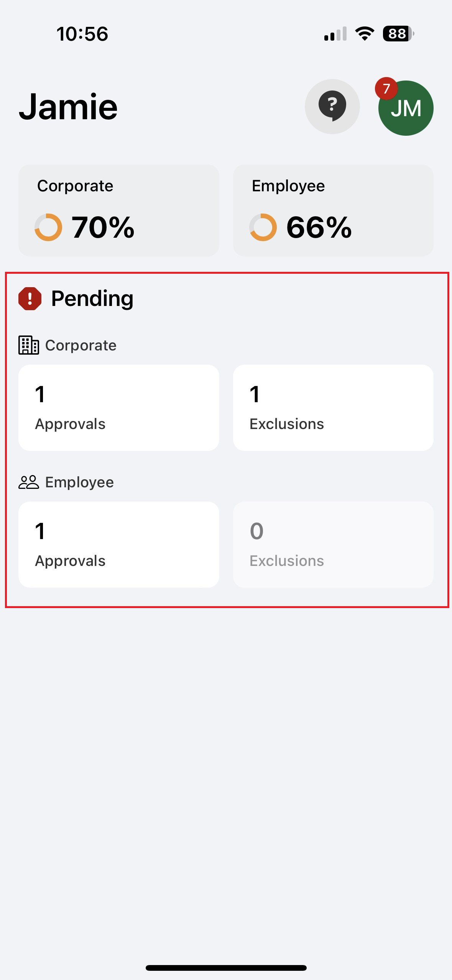Open the help chat bubble icon
The width and height of the screenshot is (452, 980).
(x=332, y=107)
